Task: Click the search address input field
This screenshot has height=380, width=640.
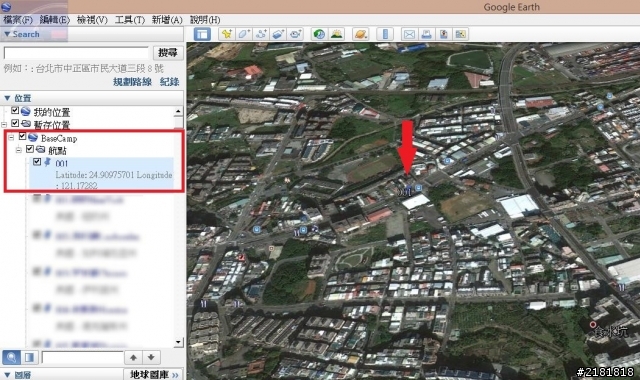Action: pyautogui.click(x=76, y=53)
